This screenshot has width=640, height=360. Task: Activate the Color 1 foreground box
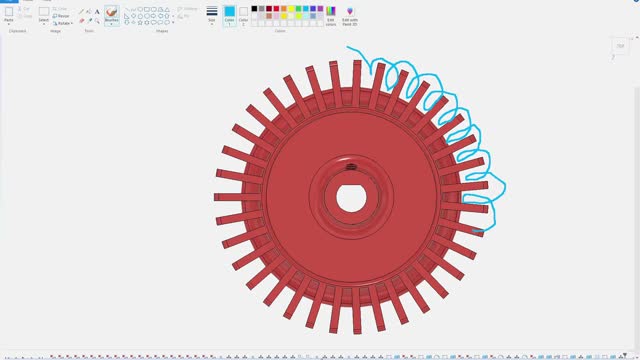tap(230, 16)
